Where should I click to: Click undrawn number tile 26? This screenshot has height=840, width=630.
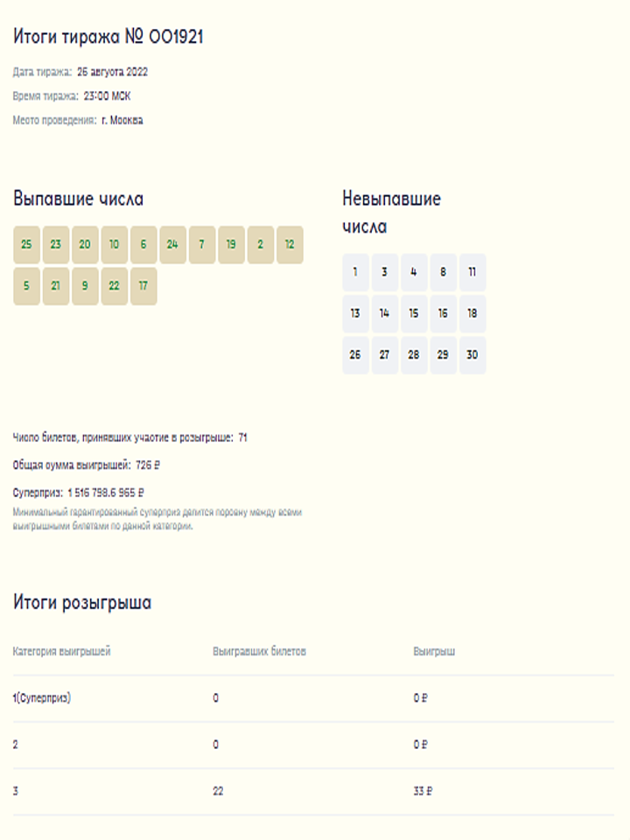tap(355, 355)
